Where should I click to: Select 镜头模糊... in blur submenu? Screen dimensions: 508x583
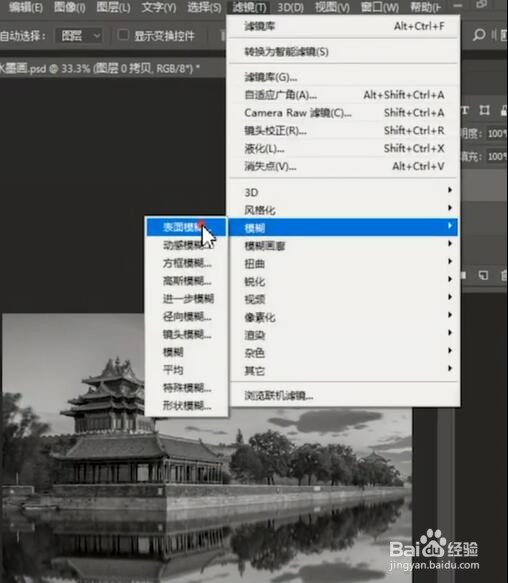click(x=186, y=334)
